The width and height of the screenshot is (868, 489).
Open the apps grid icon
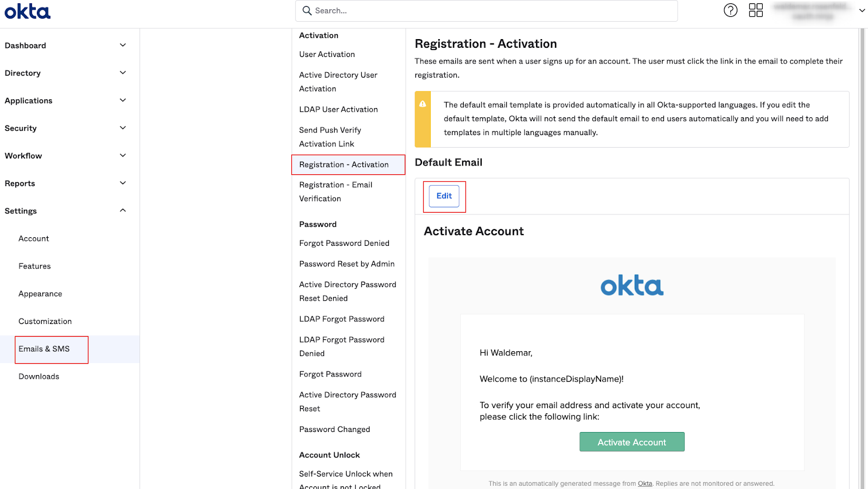[x=756, y=10]
